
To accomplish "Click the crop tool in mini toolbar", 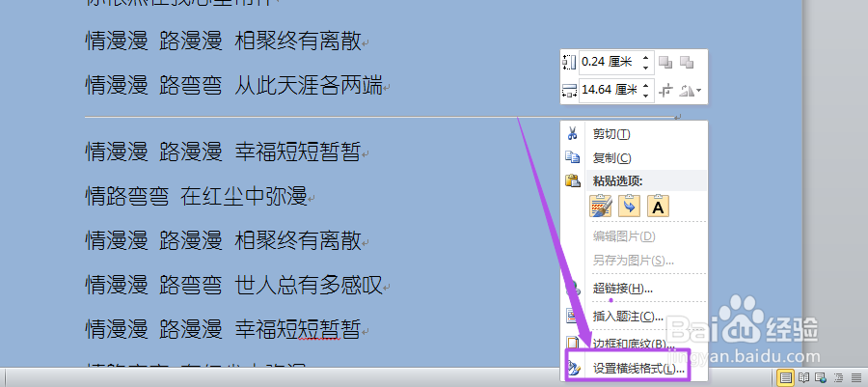I will (x=665, y=90).
